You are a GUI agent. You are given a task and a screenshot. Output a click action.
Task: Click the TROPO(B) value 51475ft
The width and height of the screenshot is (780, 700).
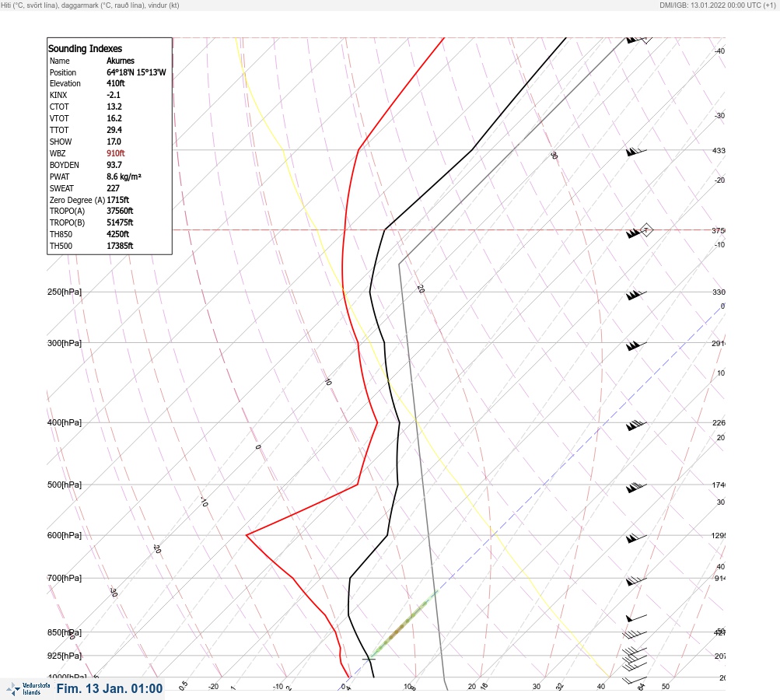[120, 222]
